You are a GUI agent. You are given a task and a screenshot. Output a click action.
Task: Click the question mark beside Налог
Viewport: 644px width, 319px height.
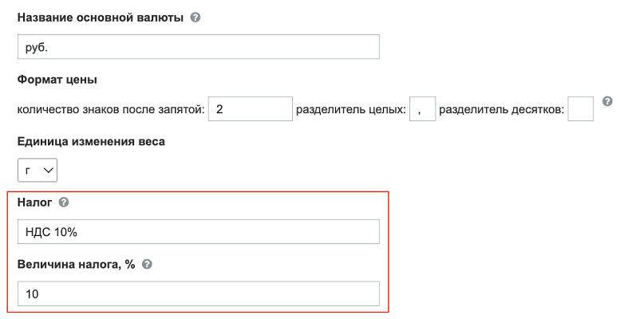point(64,203)
